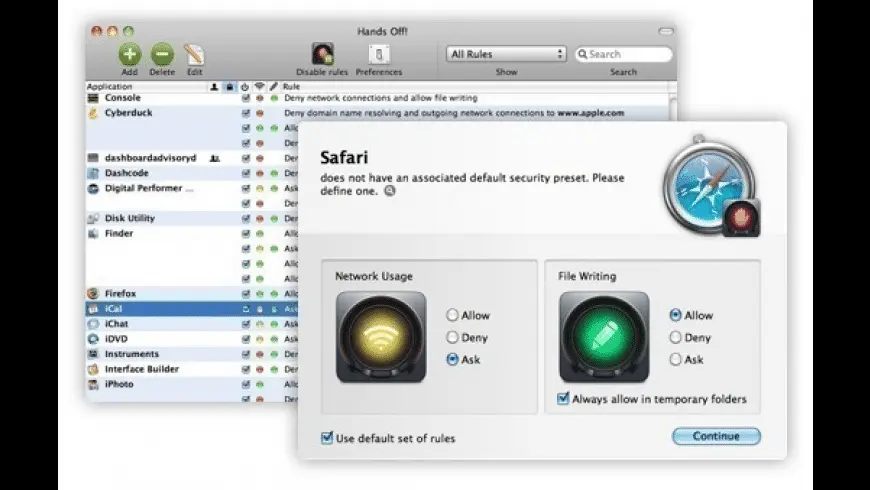Viewport: 870px width, 490px height.
Task: Select Deny for File Writing
Action: coord(675,337)
